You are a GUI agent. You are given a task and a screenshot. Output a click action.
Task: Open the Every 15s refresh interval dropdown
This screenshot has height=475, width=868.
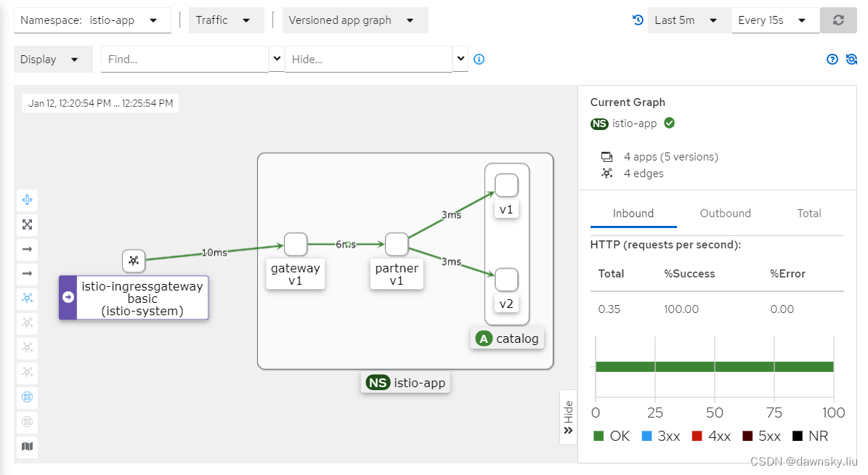click(x=772, y=20)
